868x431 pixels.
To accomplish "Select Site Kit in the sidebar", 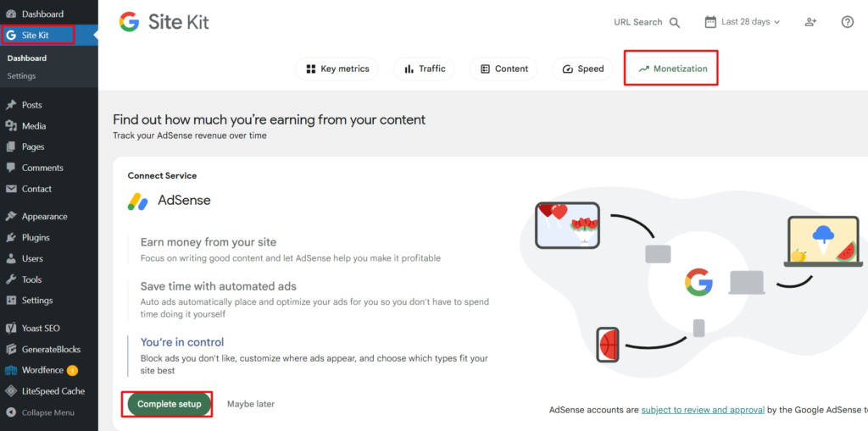I will [x=48, y=35].
